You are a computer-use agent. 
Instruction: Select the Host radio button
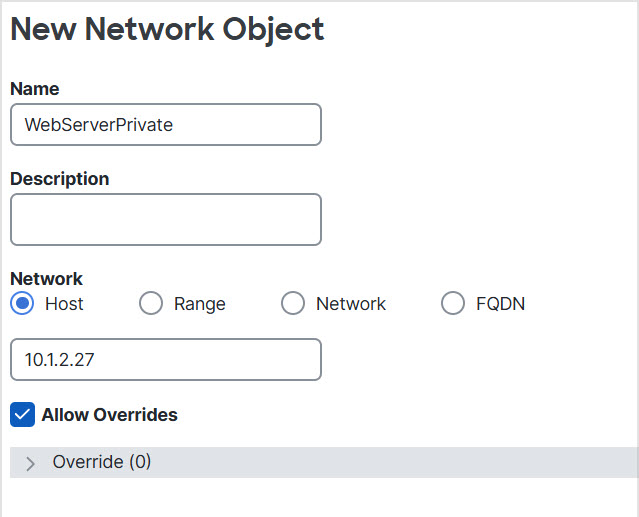tap(23, 304)
